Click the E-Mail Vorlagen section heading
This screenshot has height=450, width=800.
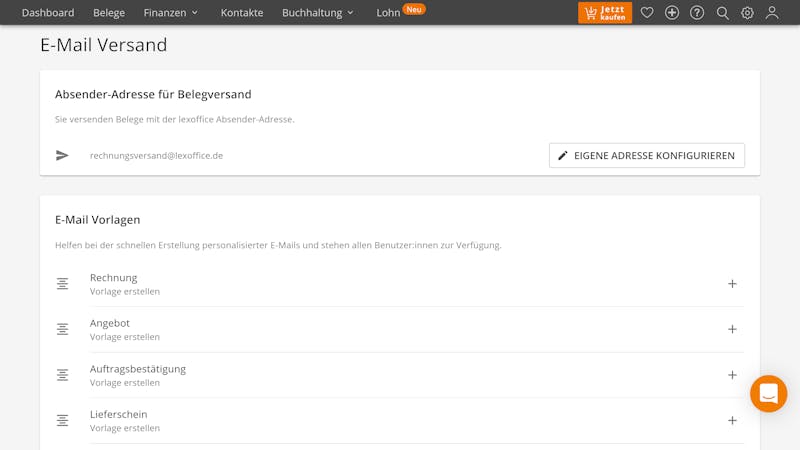click(97, 220)
